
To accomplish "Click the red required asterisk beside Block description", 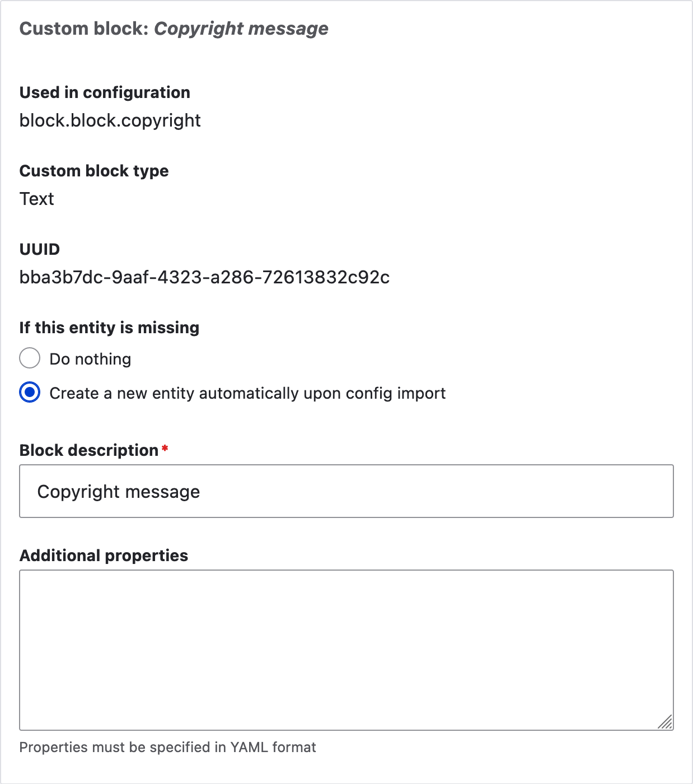I will pyautogui.click(x=165, y=448).
